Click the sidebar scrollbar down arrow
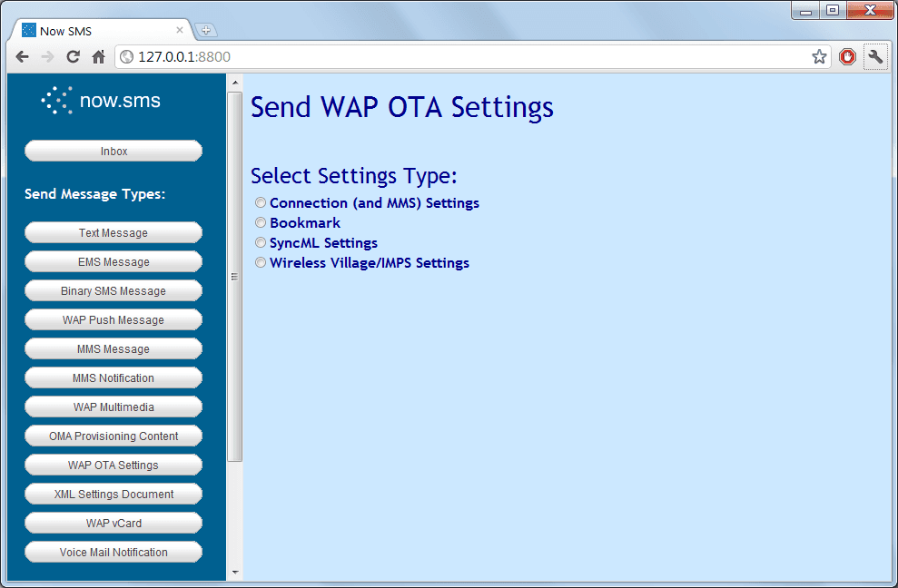The image size is (898, 588). (x=235, y=572)
